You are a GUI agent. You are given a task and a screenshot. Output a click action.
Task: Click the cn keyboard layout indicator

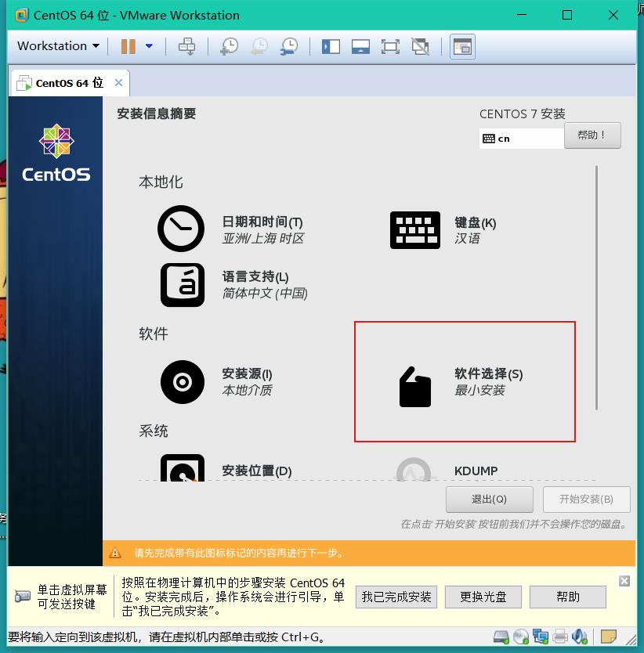[x=521, y=139]
